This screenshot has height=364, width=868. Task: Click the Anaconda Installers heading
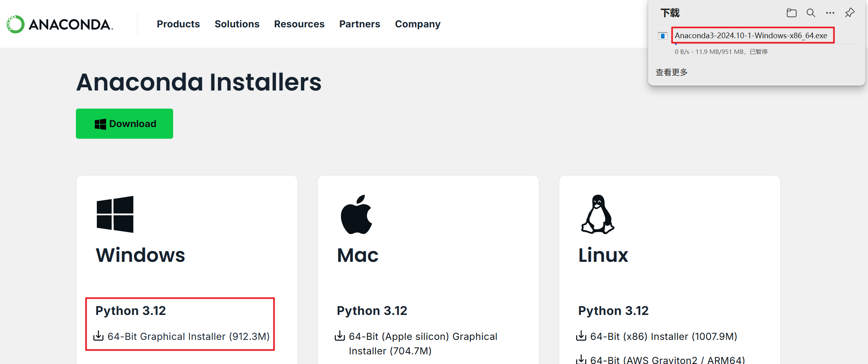coord(199,82)
